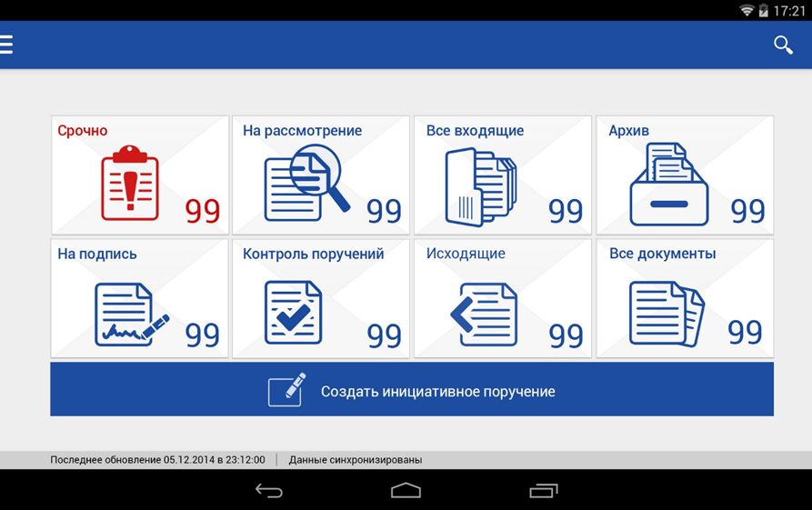Tap the Исходящие outgoing arrow icon

[x=484, y=315]
